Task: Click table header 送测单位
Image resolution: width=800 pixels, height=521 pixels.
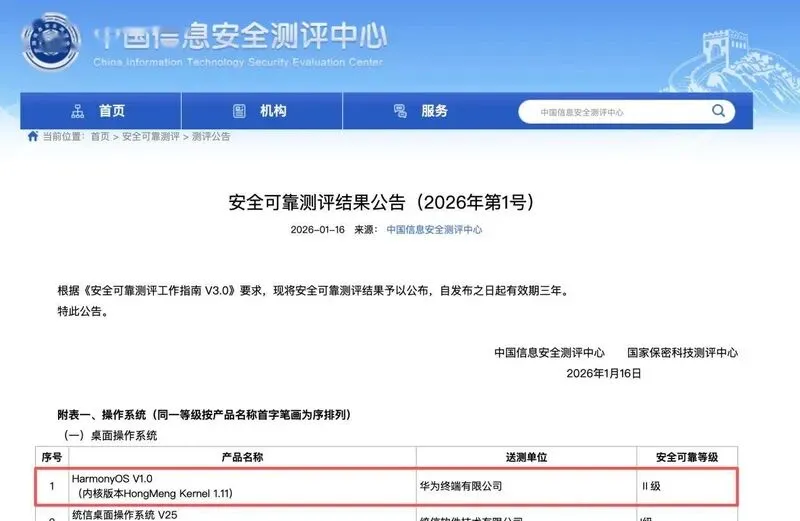Action: click(526, 457)
